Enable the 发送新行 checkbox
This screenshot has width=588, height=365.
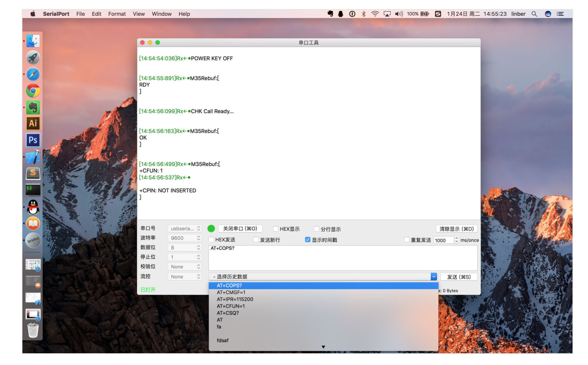(256, 239)
